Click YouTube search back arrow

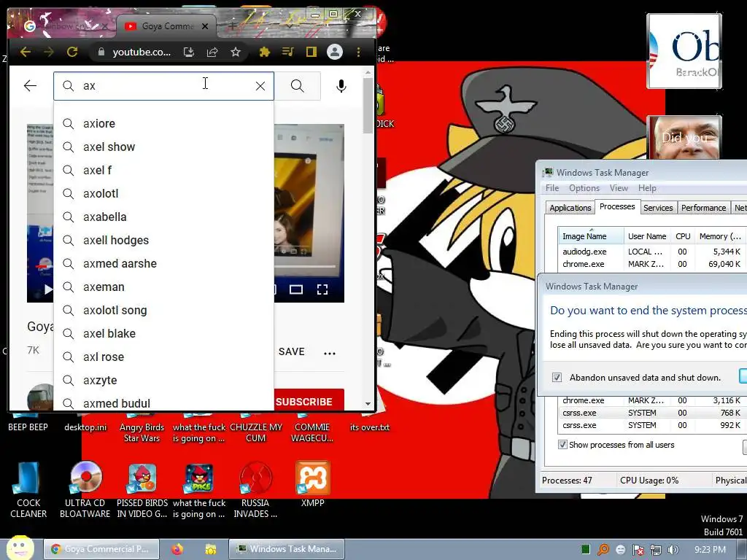tap(30, 86)
